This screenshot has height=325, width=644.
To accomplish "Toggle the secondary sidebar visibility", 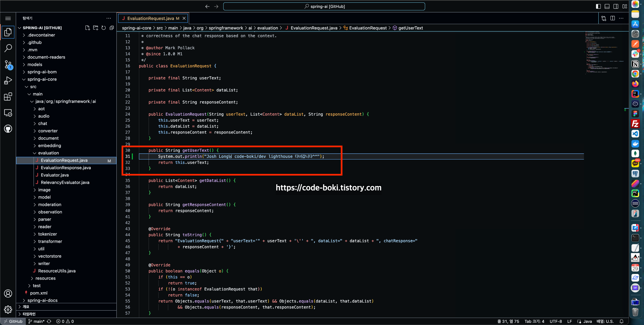I will pyautogui.click(x=616, y=6).
